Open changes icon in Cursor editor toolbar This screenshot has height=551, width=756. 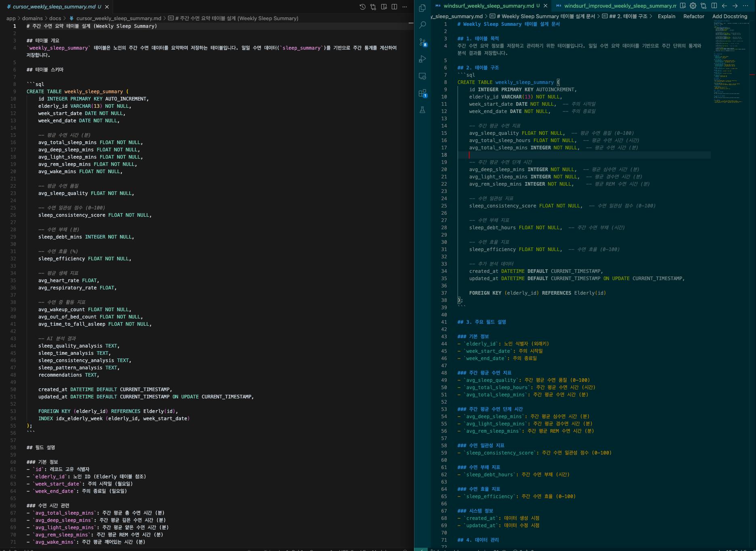[x=373, y=7]
